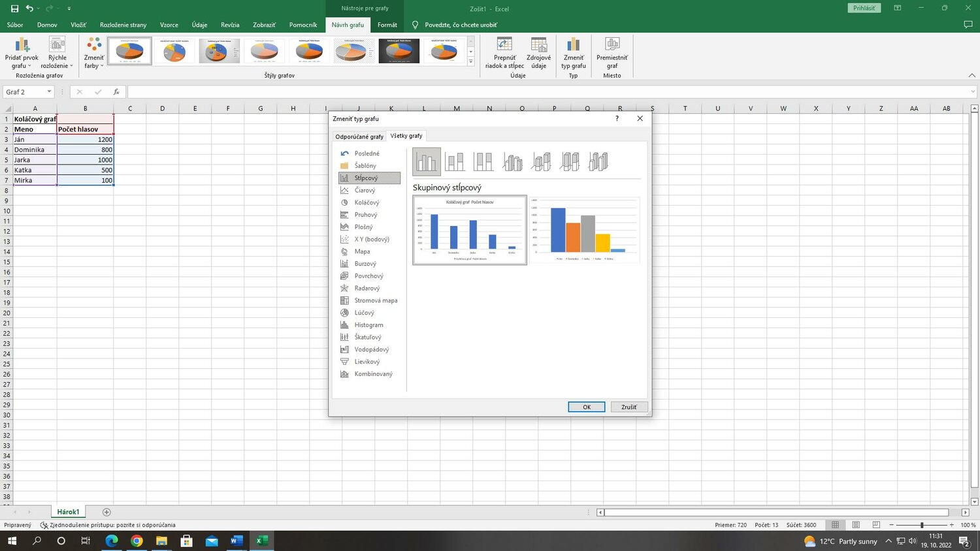The height and width of the screenshot is (551, 980).
Task: Choose Radarový chart type in list
Action: (369, 288)
